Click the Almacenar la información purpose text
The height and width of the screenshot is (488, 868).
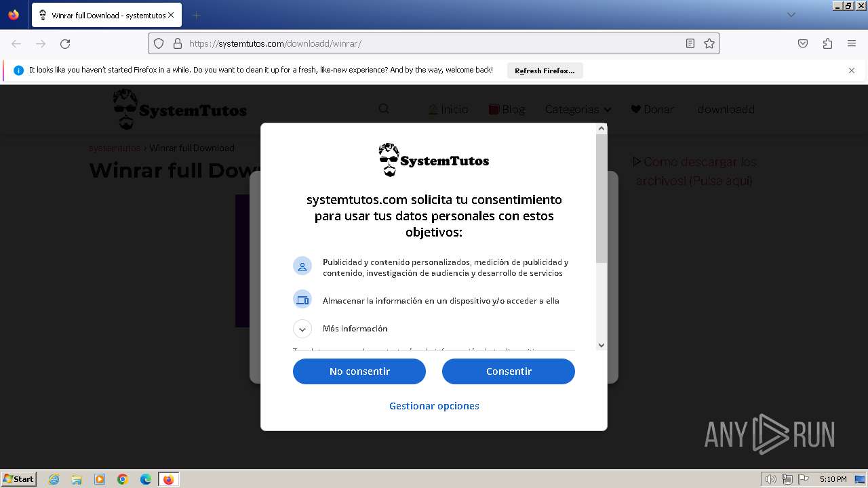pyautogui.click(x=441, y=300)
